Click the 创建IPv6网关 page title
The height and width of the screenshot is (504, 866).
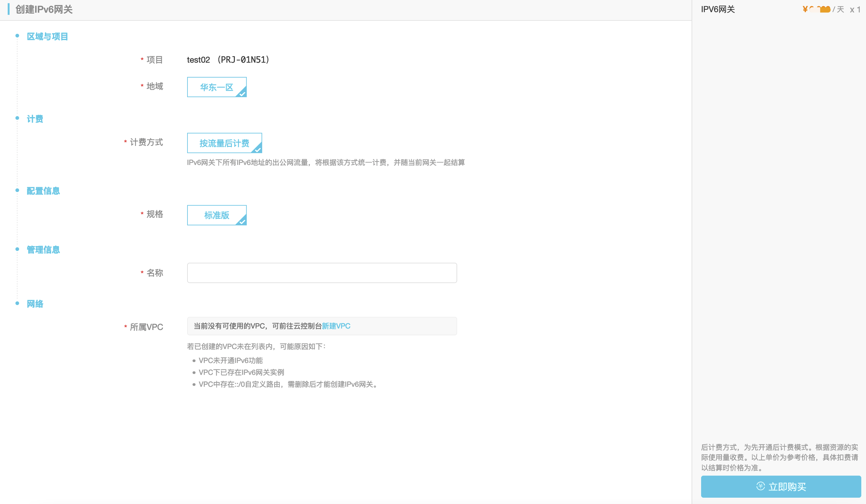(44, 9)
